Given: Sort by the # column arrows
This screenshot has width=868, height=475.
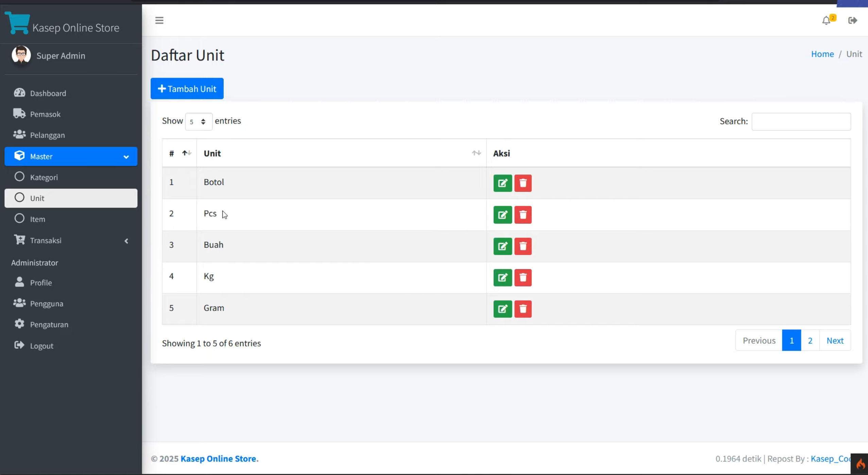Looking at the screenshot, I should pos(186,153).
